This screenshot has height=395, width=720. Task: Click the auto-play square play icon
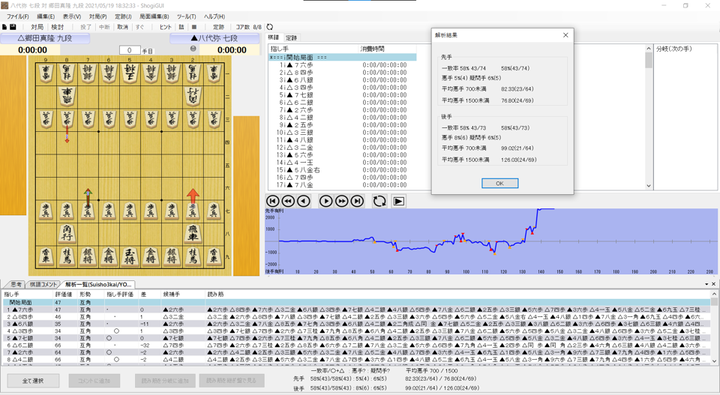399,201
